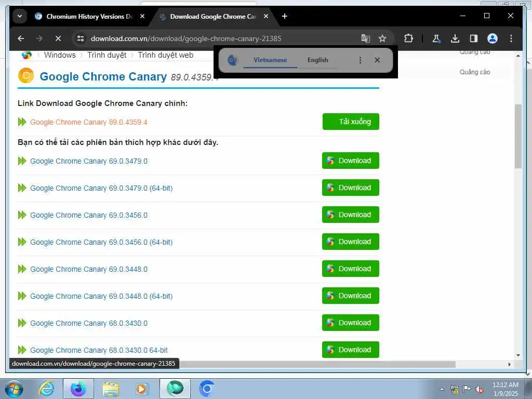Go back using the browser back arrow
The width and height of the screenshot is (532, 399).
click(x=21, y=38)
